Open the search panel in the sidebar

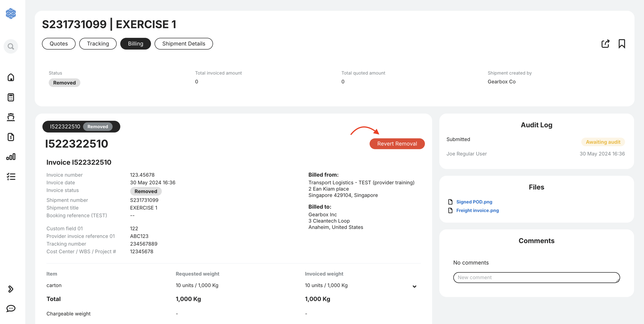coord(11,46)
